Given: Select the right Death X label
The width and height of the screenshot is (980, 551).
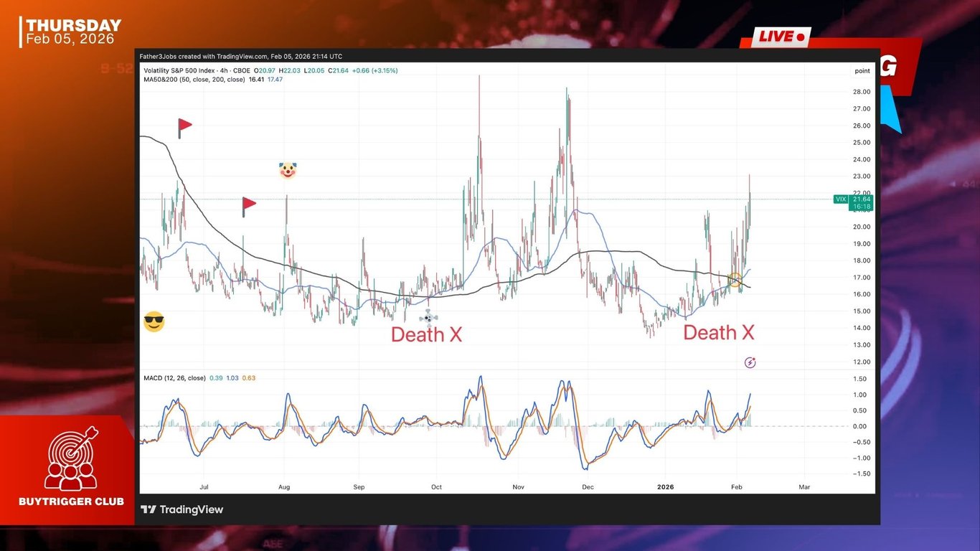Looking at the screenshot, I should point(719,333).
